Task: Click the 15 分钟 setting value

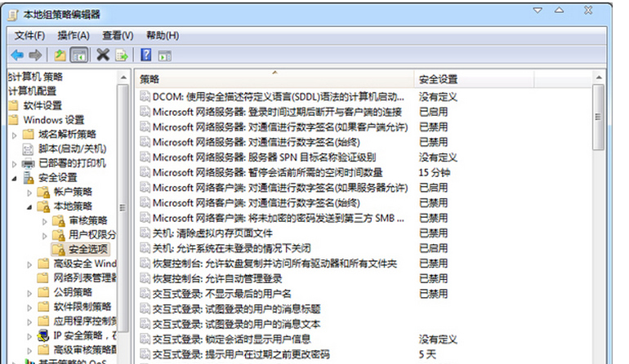Action: pyautogui.click(x=434, y=172)
